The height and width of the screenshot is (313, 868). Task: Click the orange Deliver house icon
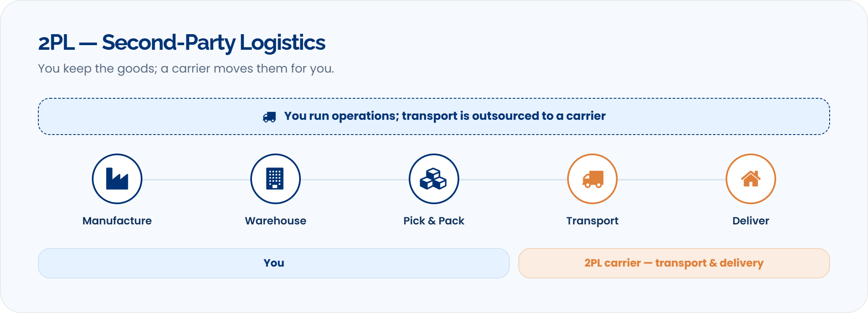751,179
